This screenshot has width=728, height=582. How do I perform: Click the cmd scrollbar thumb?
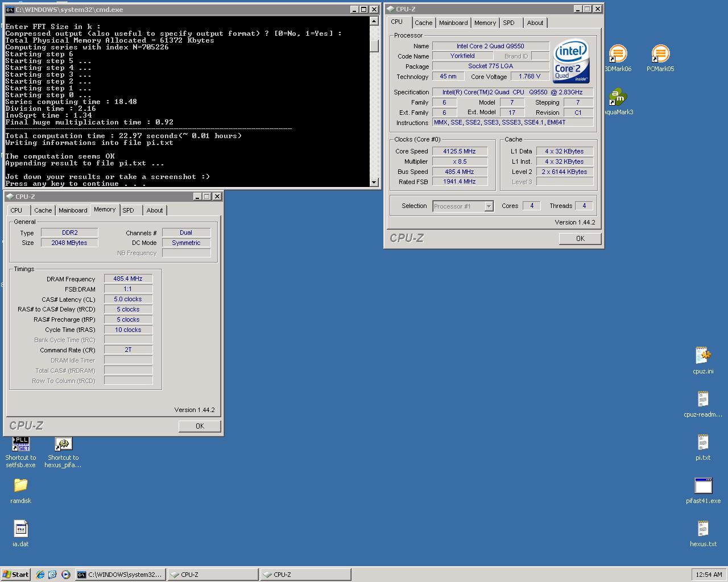(374, 45)
